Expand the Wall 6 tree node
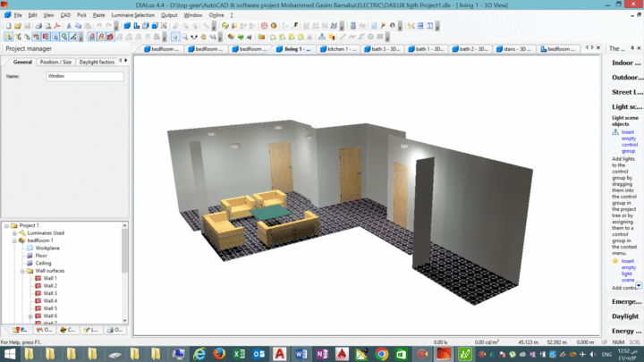The height and width of the screenshot is (362, 644). pyautogui.click(x=30, y=316)
